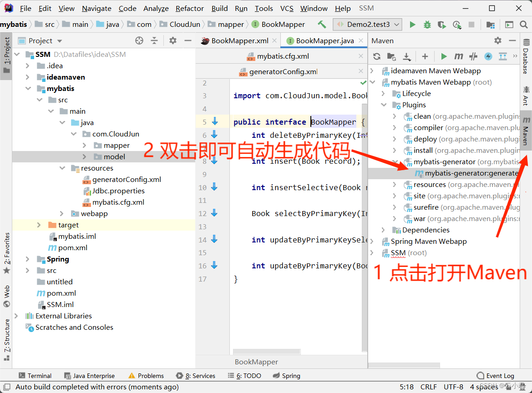Close the BookMapper.java tab

[361, 40]
